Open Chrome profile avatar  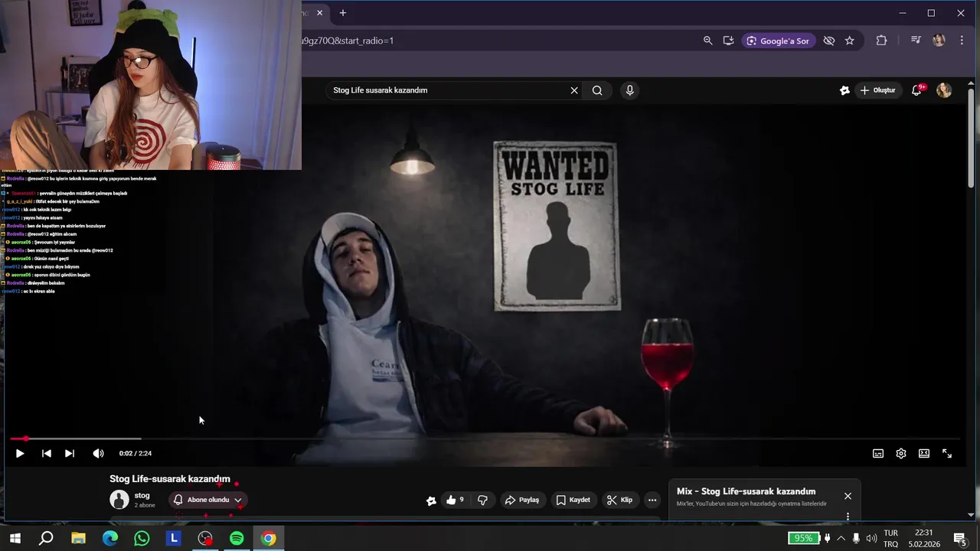[939, 41]
